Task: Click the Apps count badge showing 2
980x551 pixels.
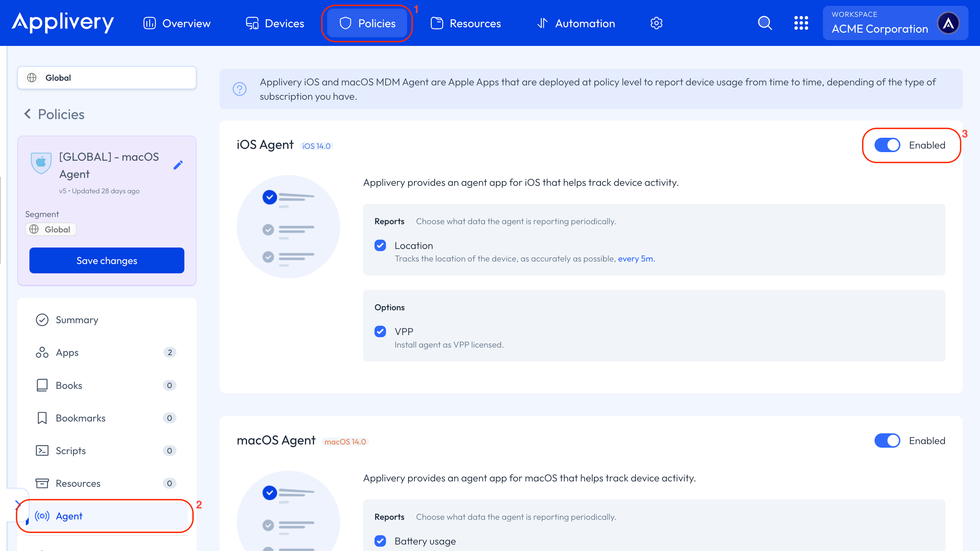Action: [x=170, y=352]
